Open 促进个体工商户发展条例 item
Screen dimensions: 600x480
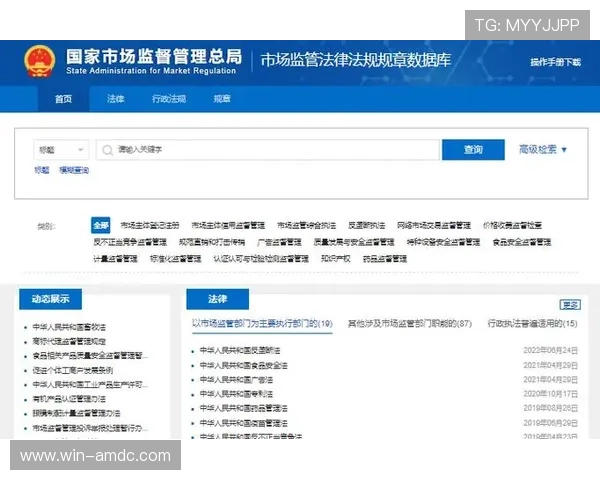point(73,370)
